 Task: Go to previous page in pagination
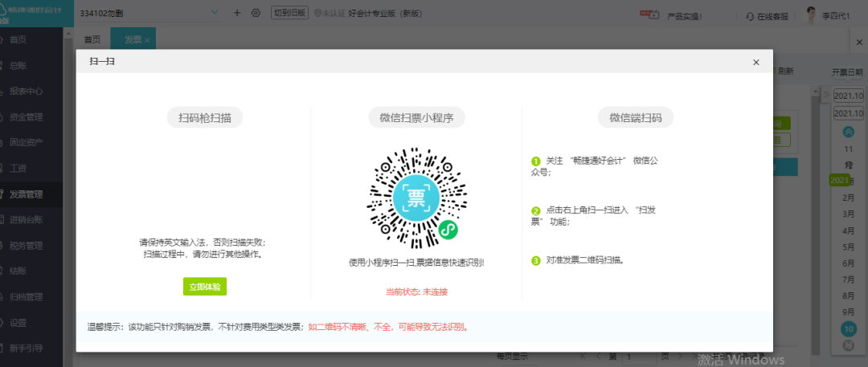pyautogui.click(x=598, y=356)
